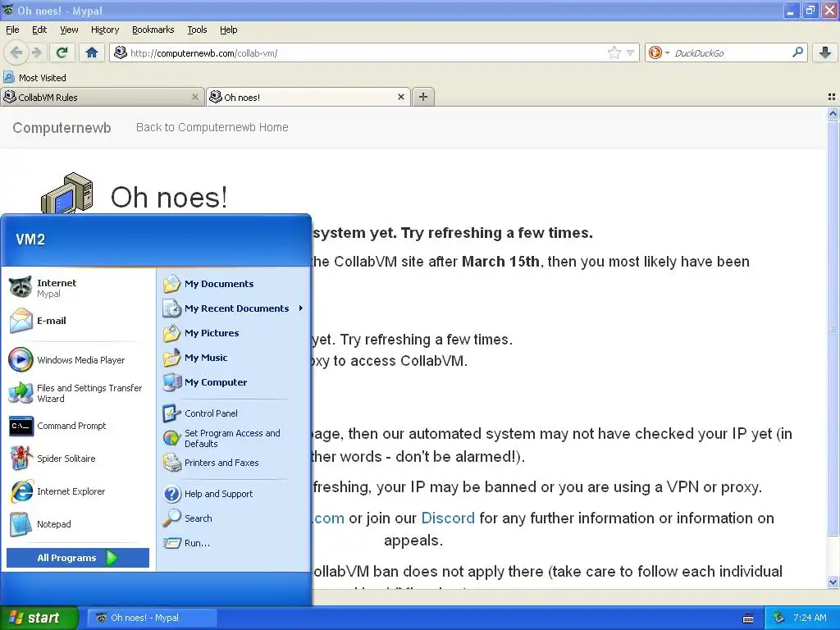Click the Start button
Image resolution: width=840 pixels, height=630 pixels.
(x=39, y=618)
